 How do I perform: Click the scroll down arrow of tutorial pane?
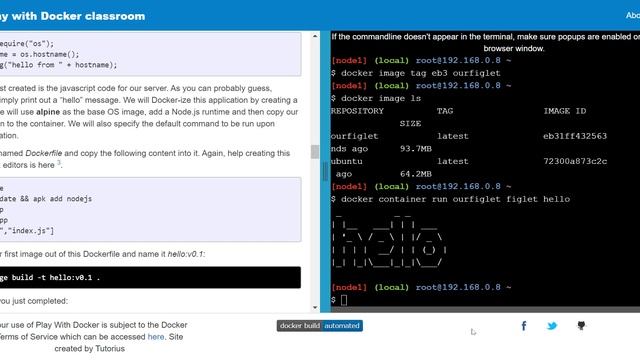pyautogui.click(x=315, y=308)
